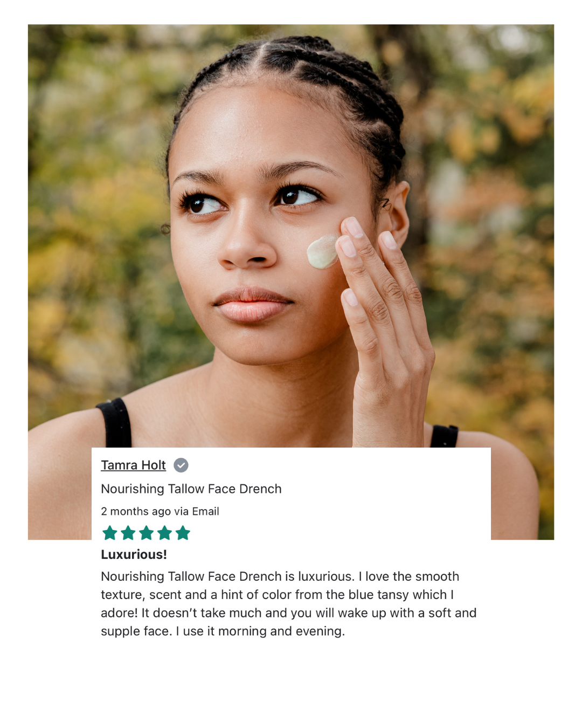Viewport: 582px width, 728px height.
Task: Click the last line "supple face. I use it morning and evening."
Action: tap(223, 631)
